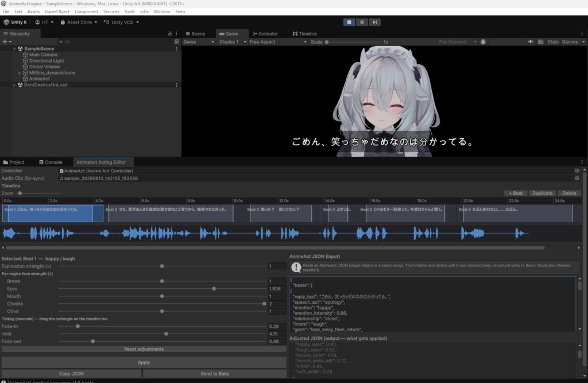Select Directional Light in Hierarchy

tap(46, 61)
